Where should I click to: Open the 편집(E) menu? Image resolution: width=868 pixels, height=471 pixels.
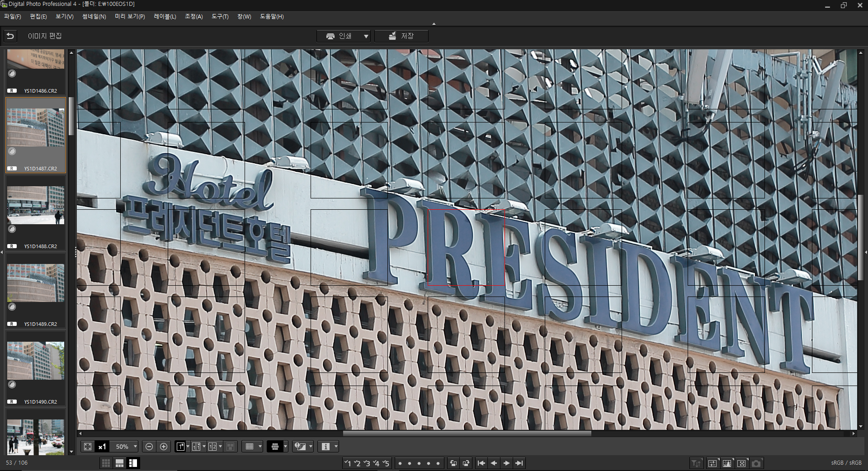[38, 17]
